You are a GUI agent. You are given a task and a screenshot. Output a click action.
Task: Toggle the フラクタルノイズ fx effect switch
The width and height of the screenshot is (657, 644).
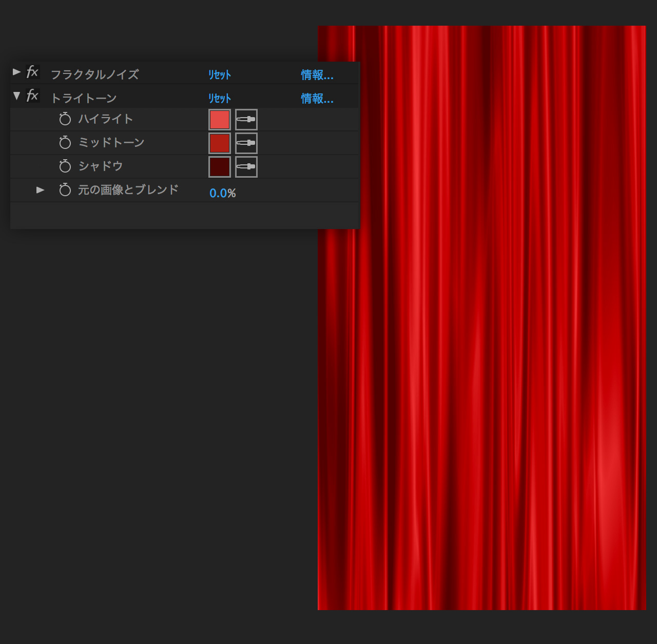32,72
